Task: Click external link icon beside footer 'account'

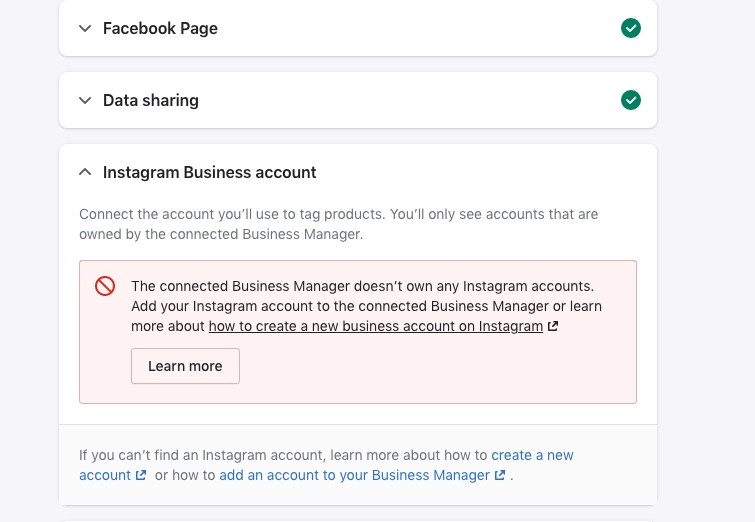Action: [141, 476]
